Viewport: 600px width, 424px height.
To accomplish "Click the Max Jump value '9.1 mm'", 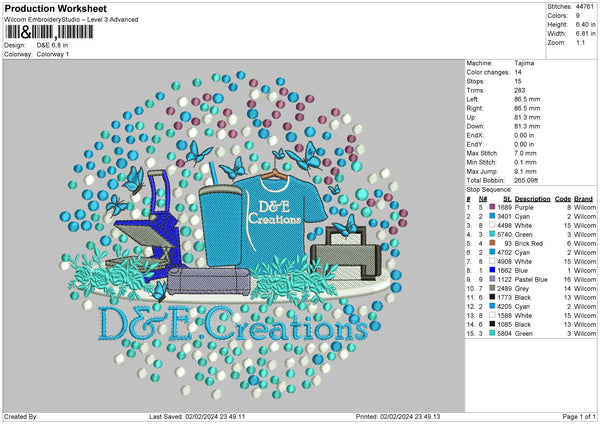I will pyautogui.click(x=525, y=171).
